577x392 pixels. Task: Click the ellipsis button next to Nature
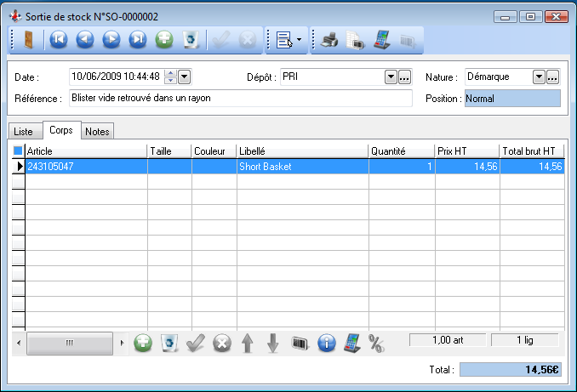tap(552, 77)
